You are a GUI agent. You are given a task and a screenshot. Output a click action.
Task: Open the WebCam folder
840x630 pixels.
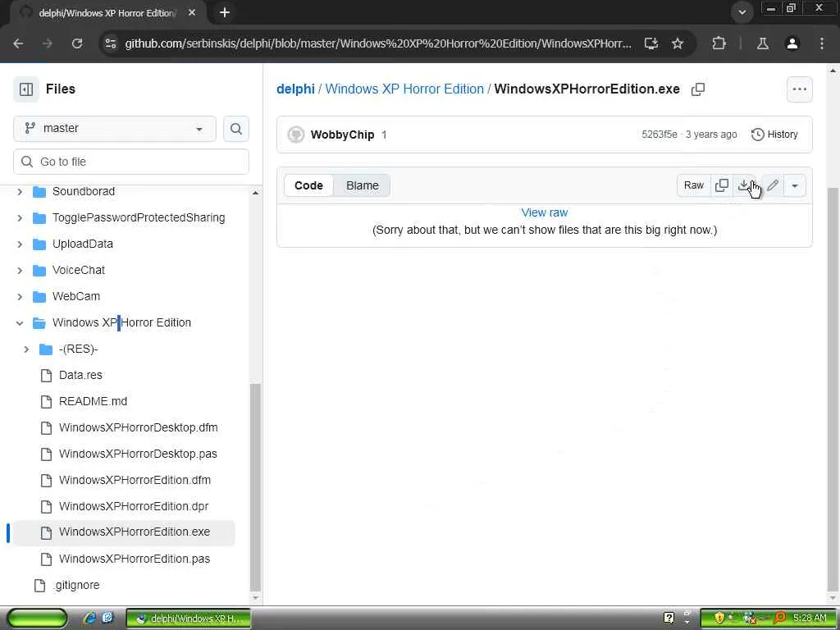(x=76, y=296)
